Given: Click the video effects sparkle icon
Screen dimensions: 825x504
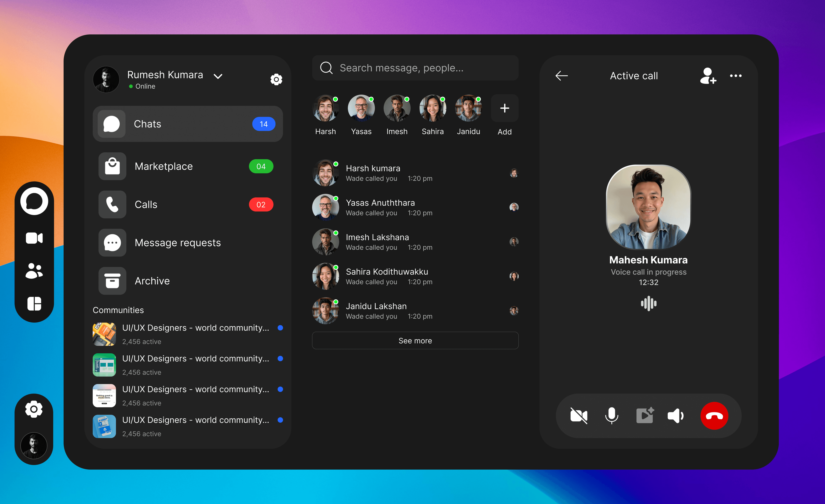Looking at the screenshot, I should pyautogui.click(x=645, y=415).
